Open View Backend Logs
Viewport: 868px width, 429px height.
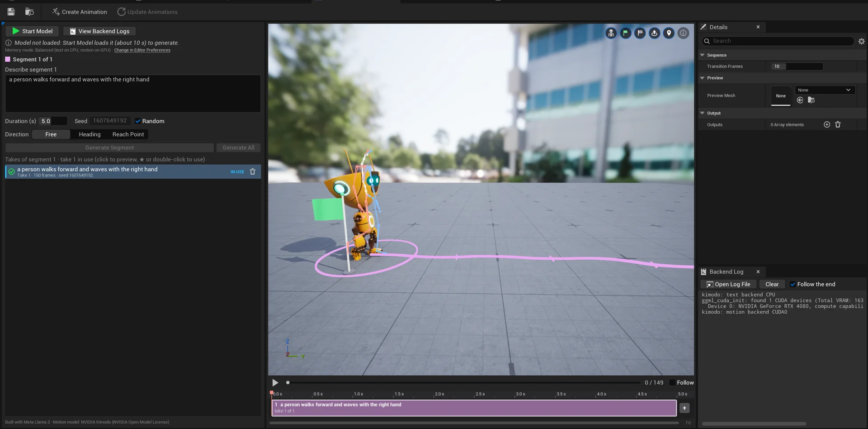click(99, 31)
